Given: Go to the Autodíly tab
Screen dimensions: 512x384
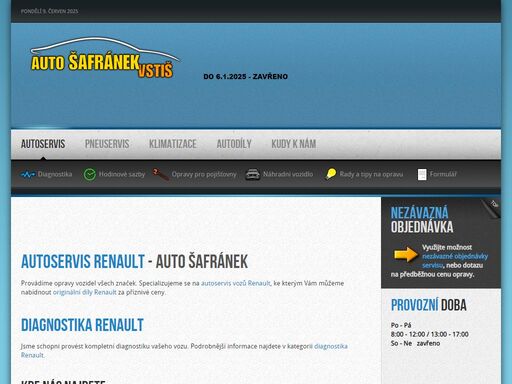Looking at the screenshot, I should [234, 144].
